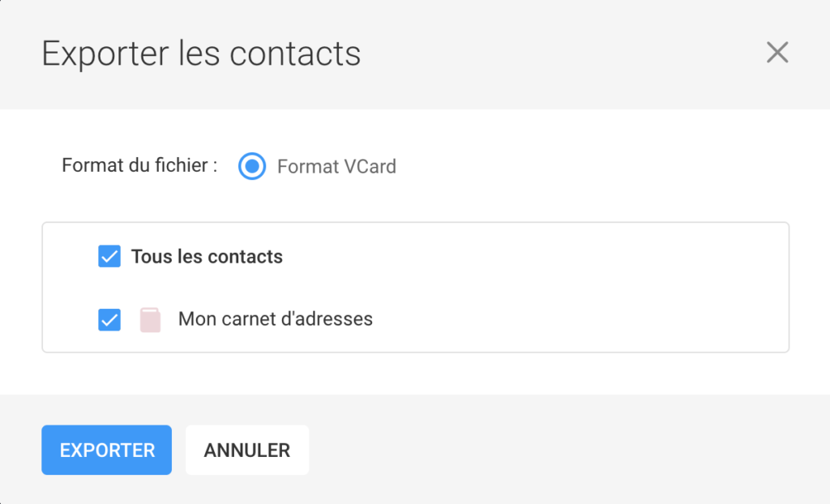Click the blue dot inside the VCard radio
This screenshot has height=504, width=830.
click(x=252, y=167)
